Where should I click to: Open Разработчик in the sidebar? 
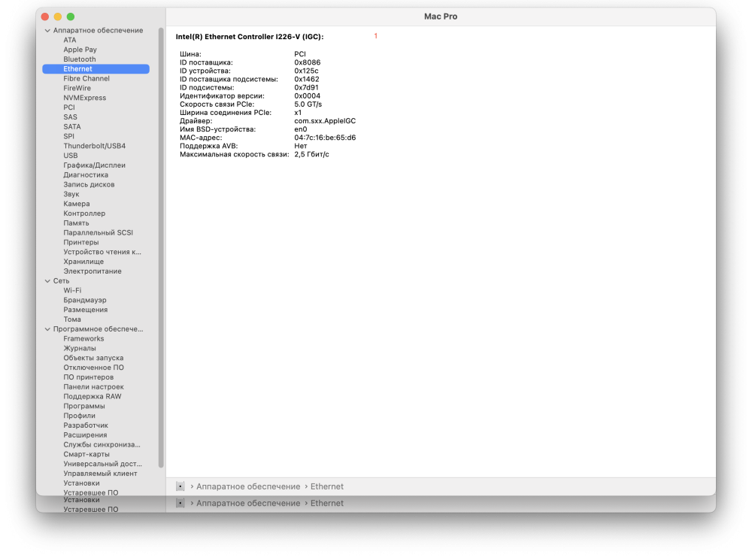[x=86, y=425]
